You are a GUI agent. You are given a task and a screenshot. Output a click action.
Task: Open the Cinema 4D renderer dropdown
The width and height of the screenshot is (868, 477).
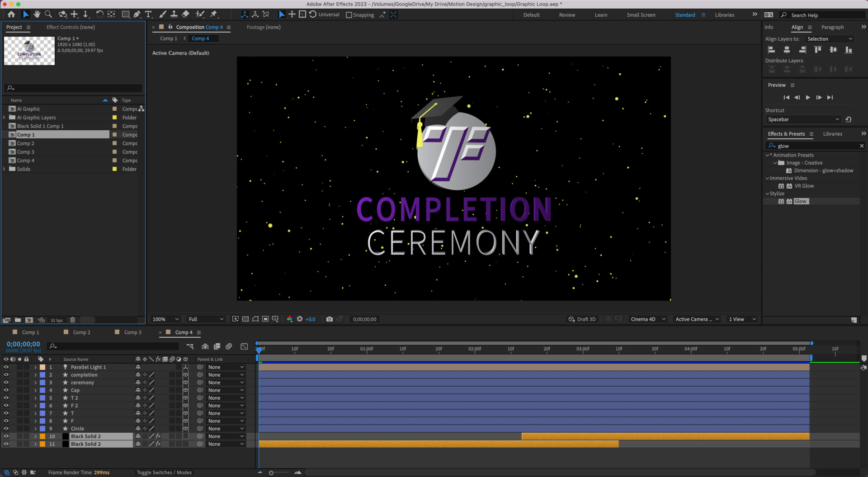[x=646, y=319]
